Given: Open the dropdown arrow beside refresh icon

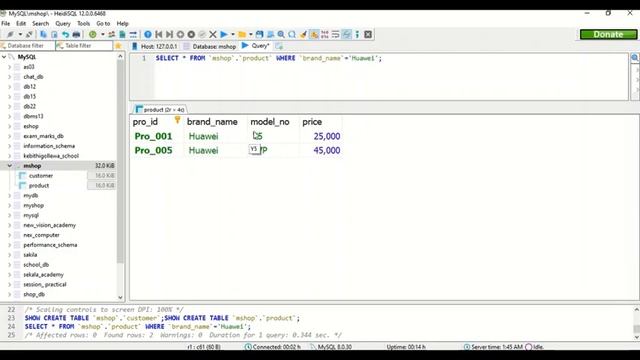Looking at the screenshot, I should pos(102,35).
